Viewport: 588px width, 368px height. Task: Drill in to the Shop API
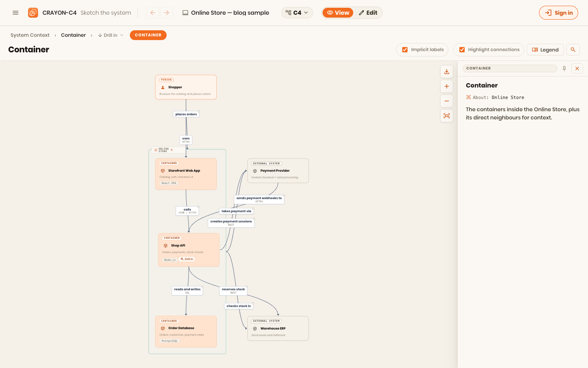(x=187, y=259)
